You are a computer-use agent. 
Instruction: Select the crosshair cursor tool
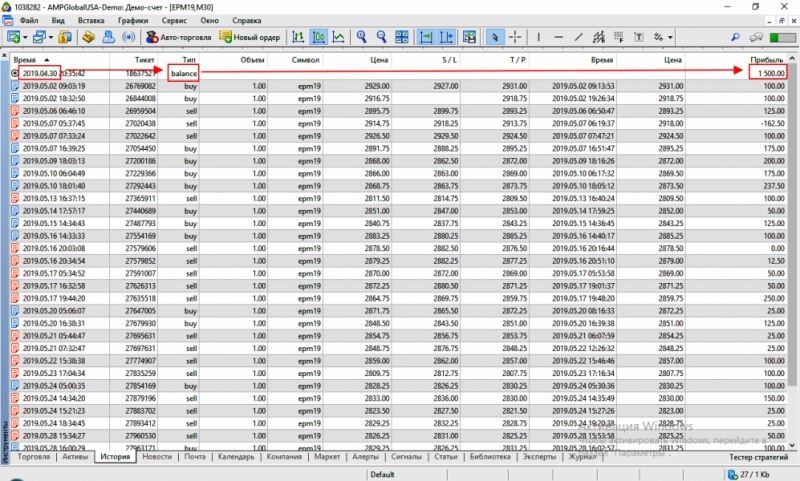(x=515, y=37)
